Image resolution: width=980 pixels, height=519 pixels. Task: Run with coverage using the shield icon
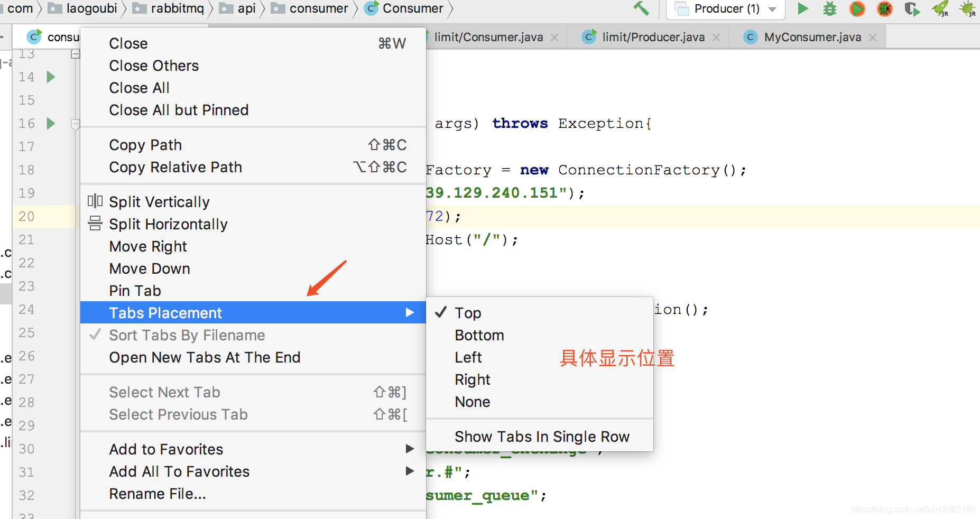pos(912,9)
